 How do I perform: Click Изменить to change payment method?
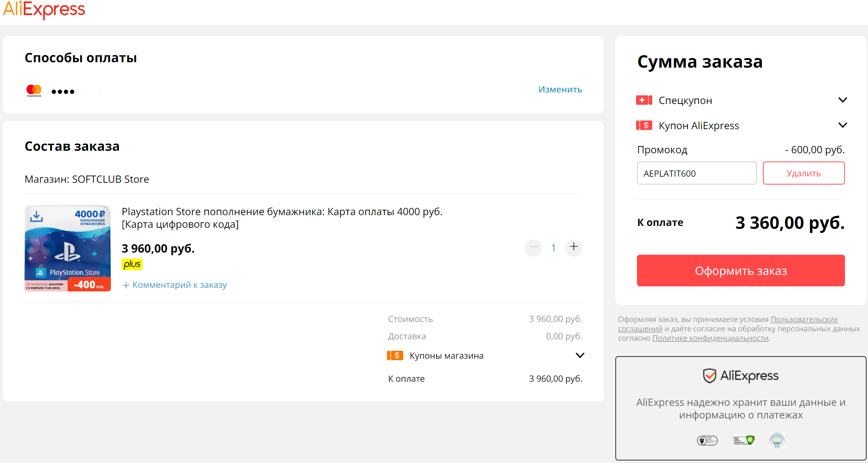click(x=560, y=89)
